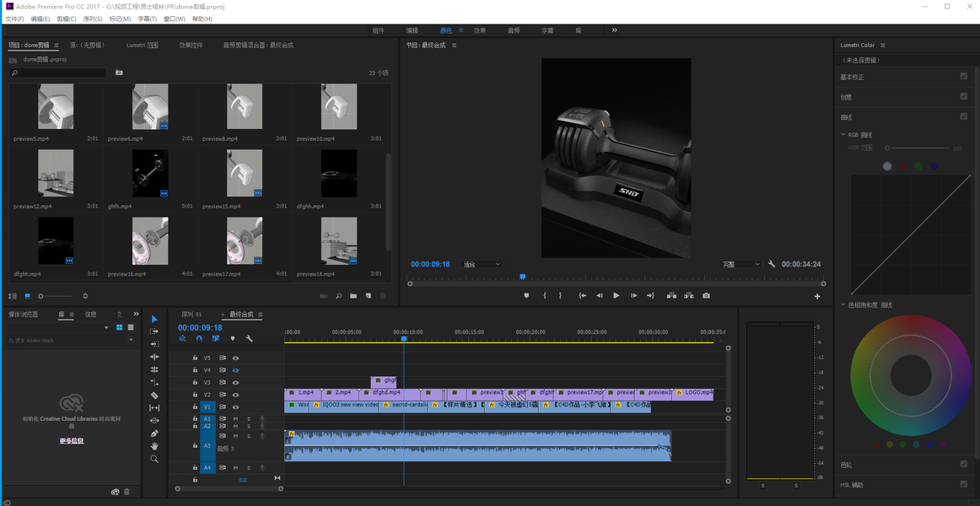The image size is (980, 506).
Task: Select the Rate Stretch tool
Action: pyautogui.click(x=154, y=382)
